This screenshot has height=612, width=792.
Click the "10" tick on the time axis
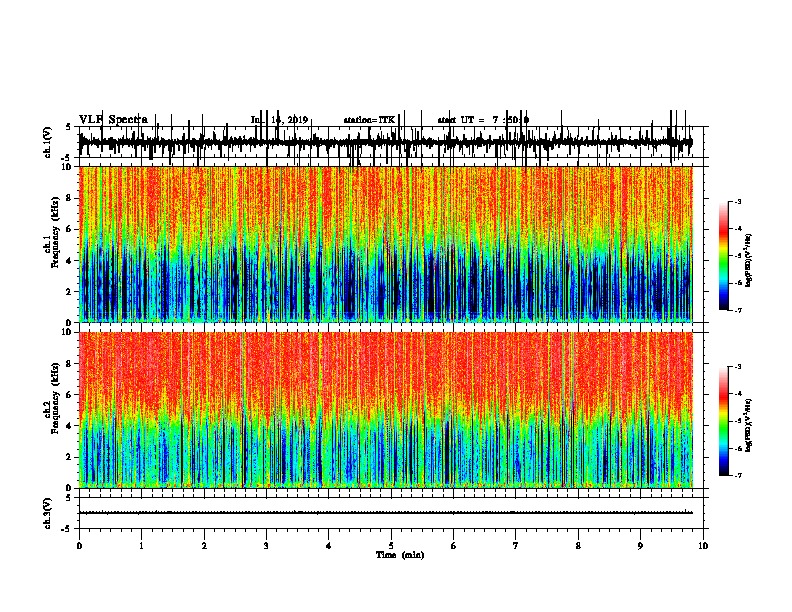click(703, 546)
